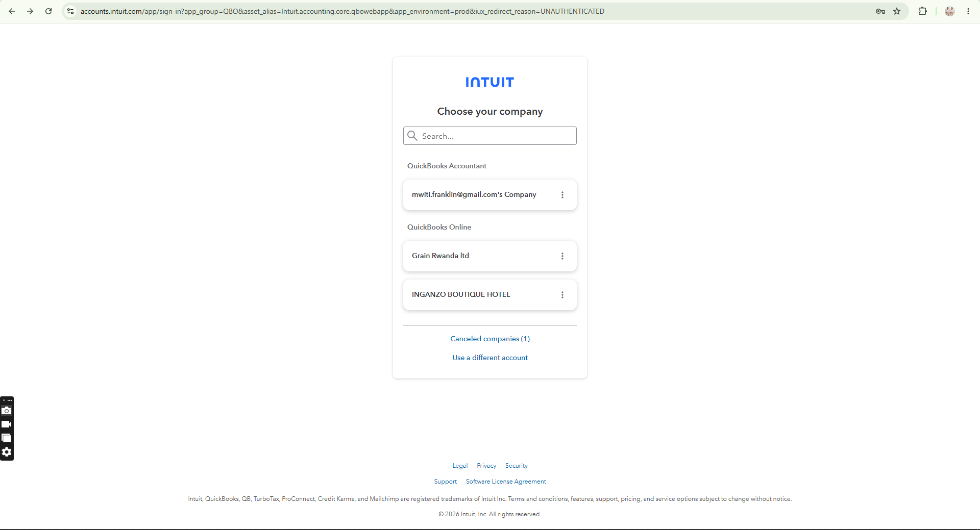Screen dimensions: 980x530
Task: Reload the page
Action: [x=48, y=11]
